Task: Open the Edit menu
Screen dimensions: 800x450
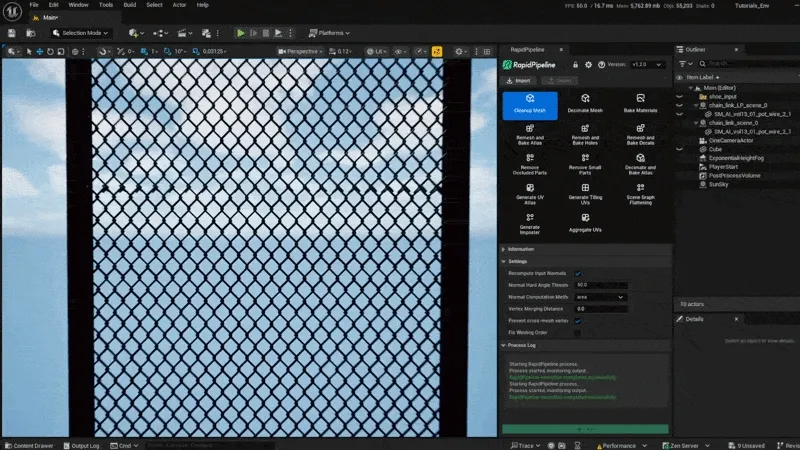Action: [53, 5]
